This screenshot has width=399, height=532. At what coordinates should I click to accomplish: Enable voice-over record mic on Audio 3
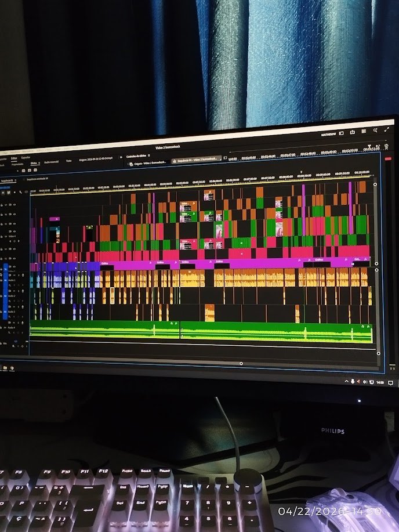click(x=23, y=307)
